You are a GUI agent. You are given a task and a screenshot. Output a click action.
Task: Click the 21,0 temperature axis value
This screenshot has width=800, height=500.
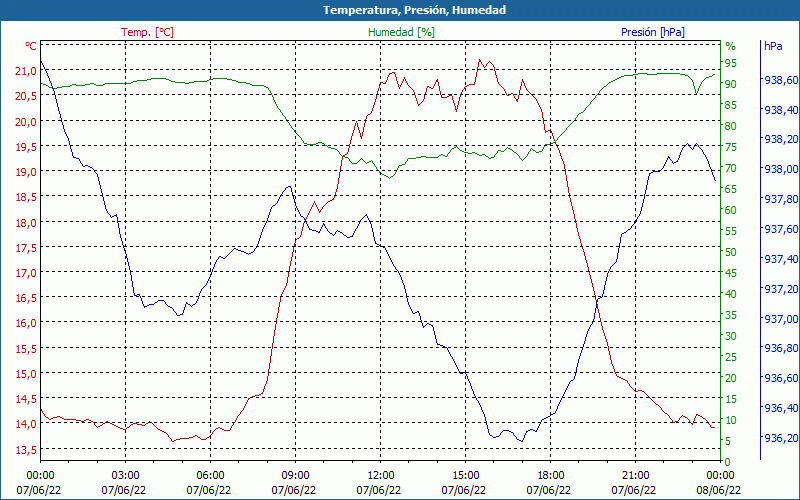click(26, 71)
